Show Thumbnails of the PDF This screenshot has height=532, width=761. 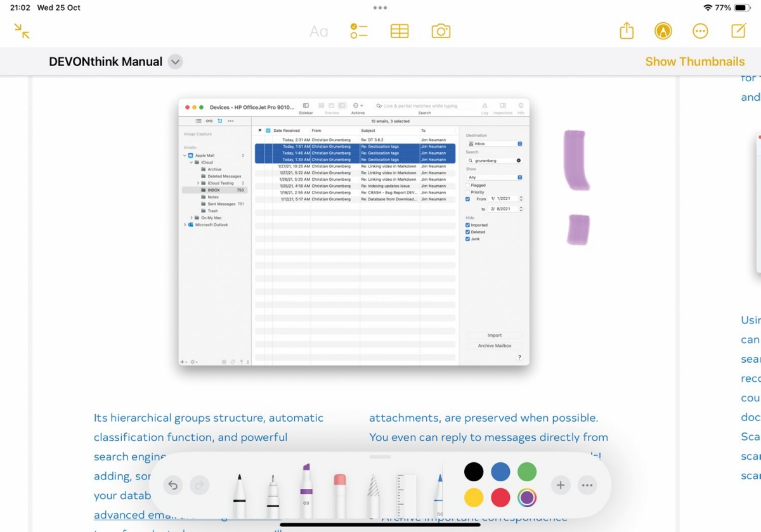pos(695,62)
